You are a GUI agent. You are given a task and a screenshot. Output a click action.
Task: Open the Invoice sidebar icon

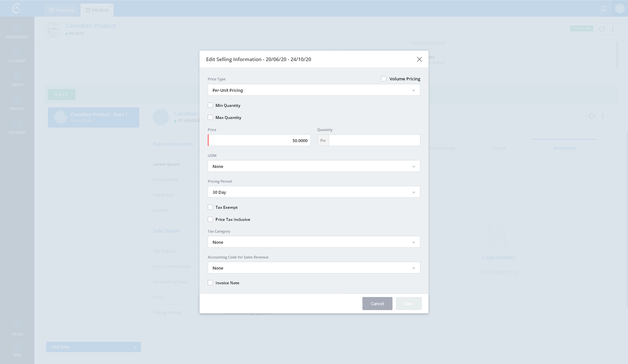(17, 100)
